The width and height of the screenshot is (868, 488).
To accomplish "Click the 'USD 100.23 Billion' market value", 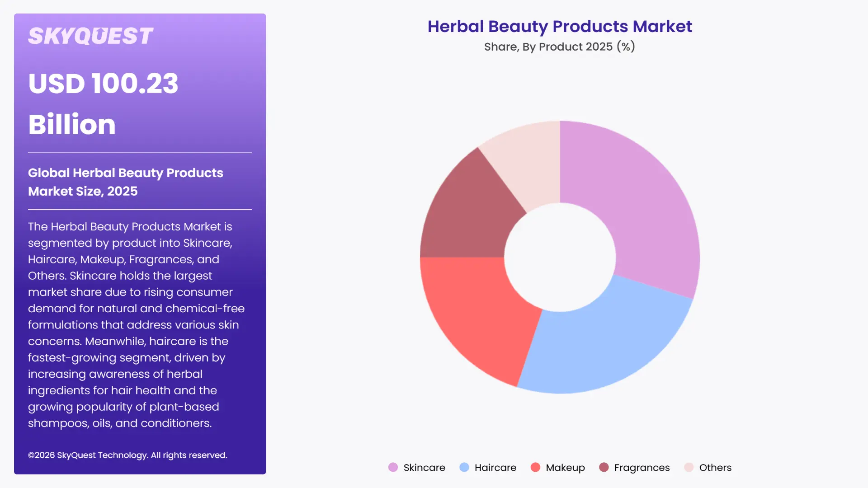I will click(x=103, y=104).
